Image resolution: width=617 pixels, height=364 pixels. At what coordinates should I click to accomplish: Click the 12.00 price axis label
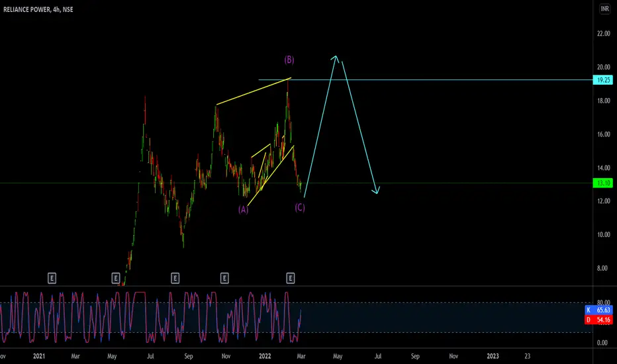pyautogui.click(x=604, y=201)
